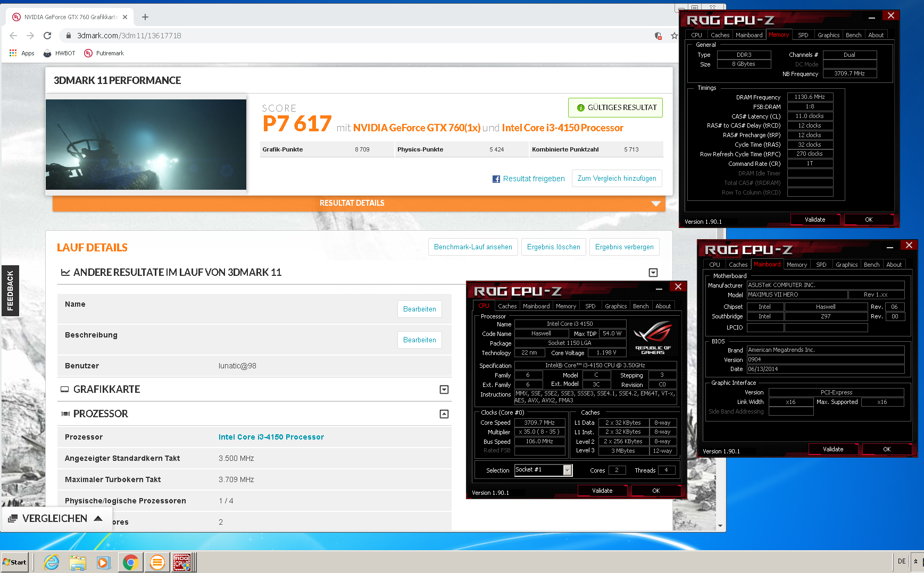
Task: Click the browser forward arrow
Action: click(x=30, y=36)
